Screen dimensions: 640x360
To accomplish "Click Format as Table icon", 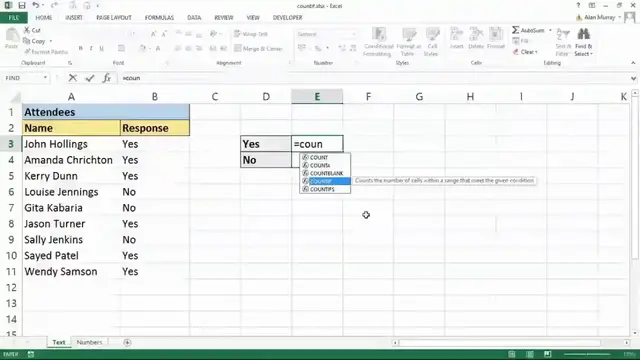I will [409, 35].
